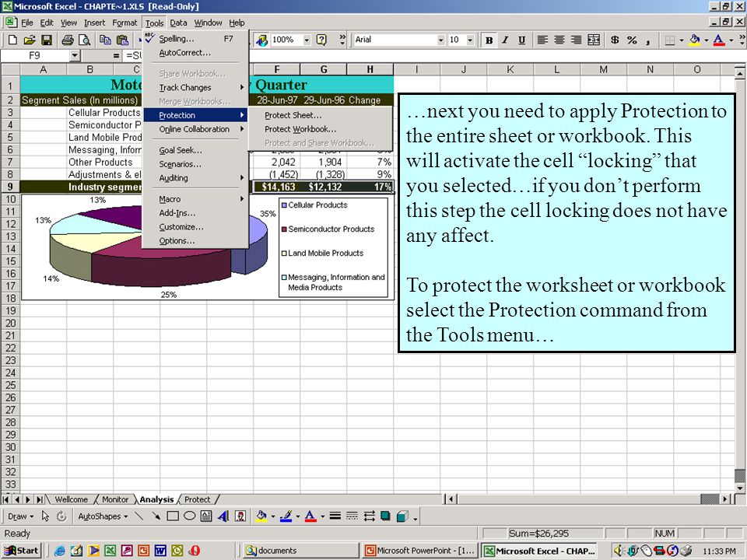747x560 pixels.
Task: Click the Name Box showing F9
Action: (x=35, y=56)
